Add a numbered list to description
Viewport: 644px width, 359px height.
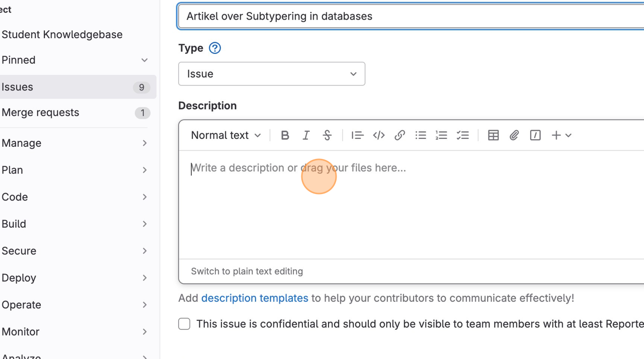click(442, 135)
